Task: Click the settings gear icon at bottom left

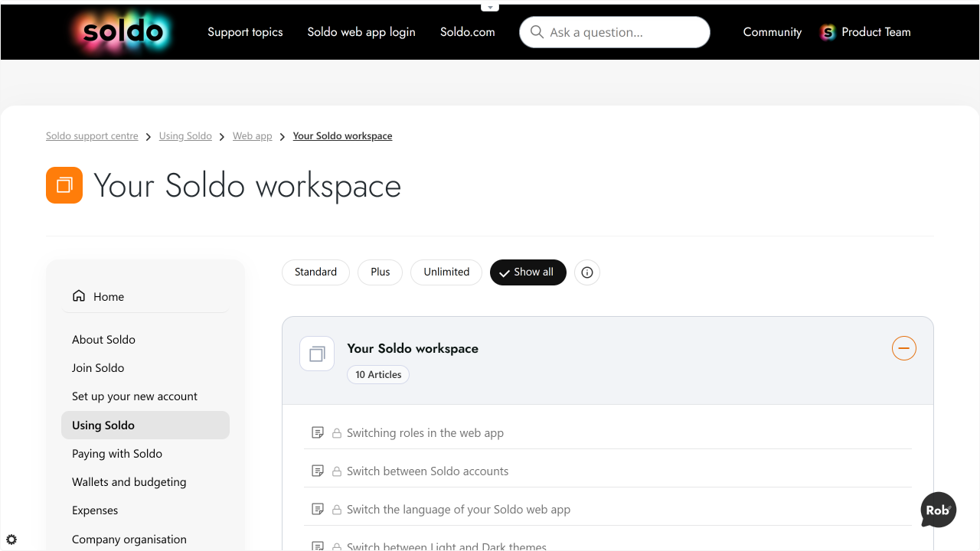Action: pyautogui.click(x=11, y=540)
